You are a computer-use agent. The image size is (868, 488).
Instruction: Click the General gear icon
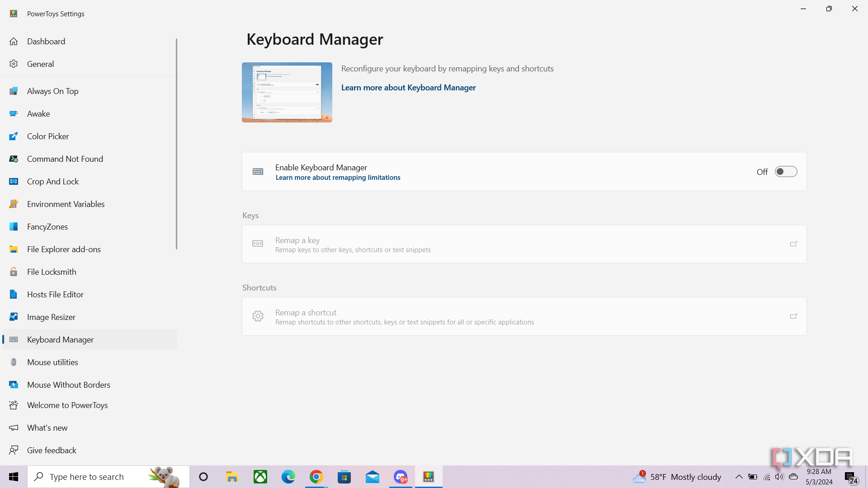(14, 64)
